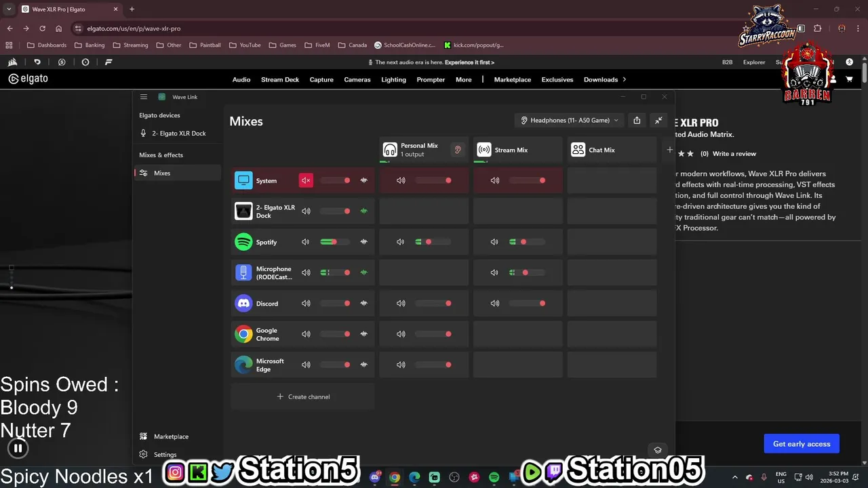The height and width of the screenshot is (488, 868).
Task: Open Spotify from the Windows taskbar
Action: [x=494, y=477]
